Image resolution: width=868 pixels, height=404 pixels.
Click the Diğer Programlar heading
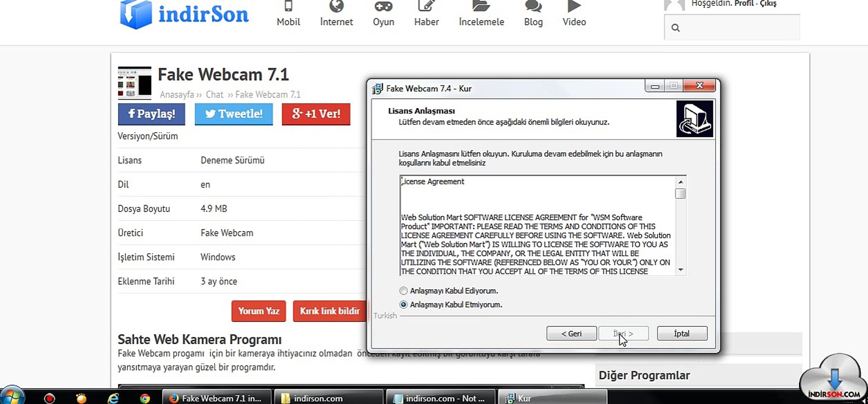coord(644,376)
